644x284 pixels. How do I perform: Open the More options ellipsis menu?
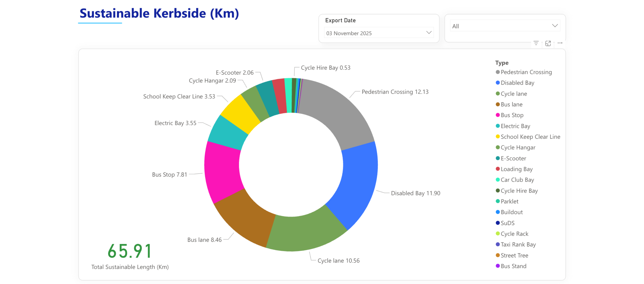point(560,43)
